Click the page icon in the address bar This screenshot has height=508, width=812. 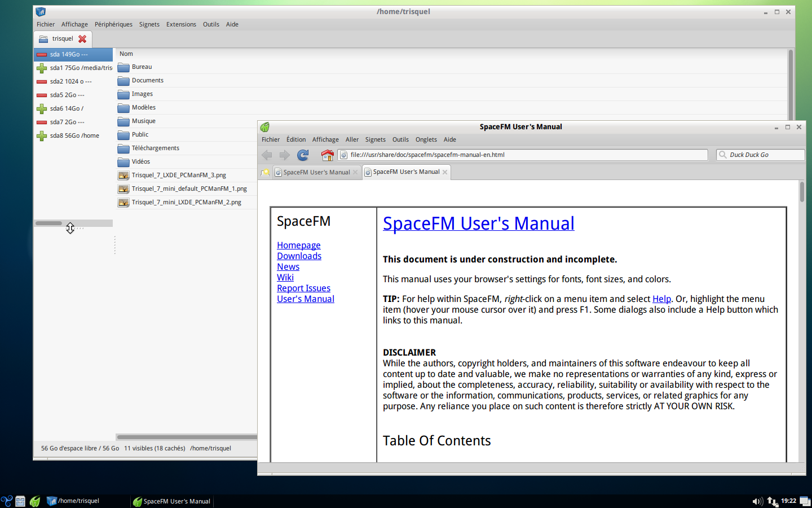click(x=343, y=155)
